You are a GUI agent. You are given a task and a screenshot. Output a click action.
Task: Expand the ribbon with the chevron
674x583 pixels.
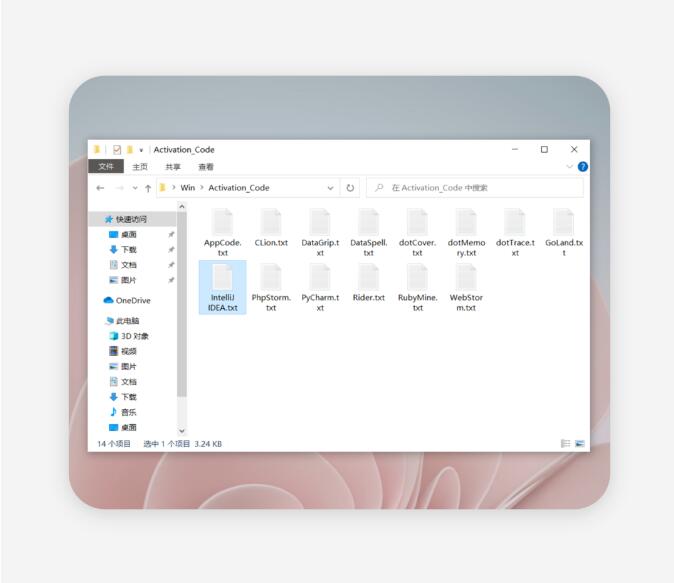click(570, 167)
